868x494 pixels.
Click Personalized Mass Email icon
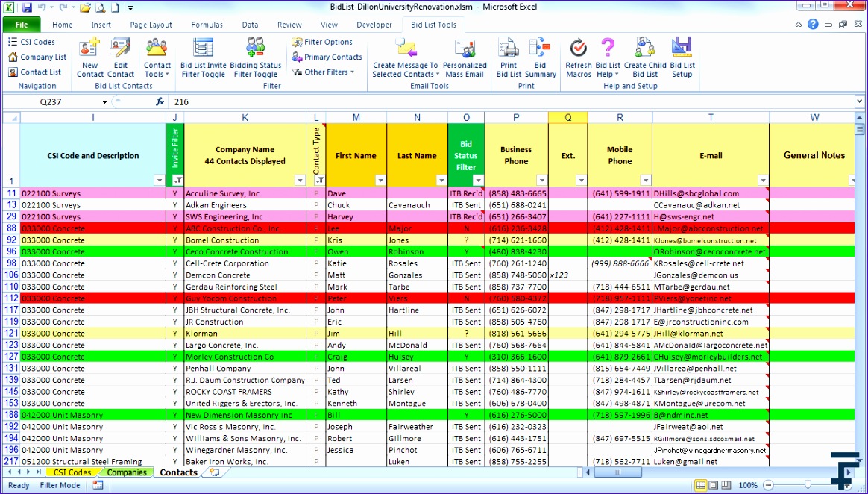465,49
